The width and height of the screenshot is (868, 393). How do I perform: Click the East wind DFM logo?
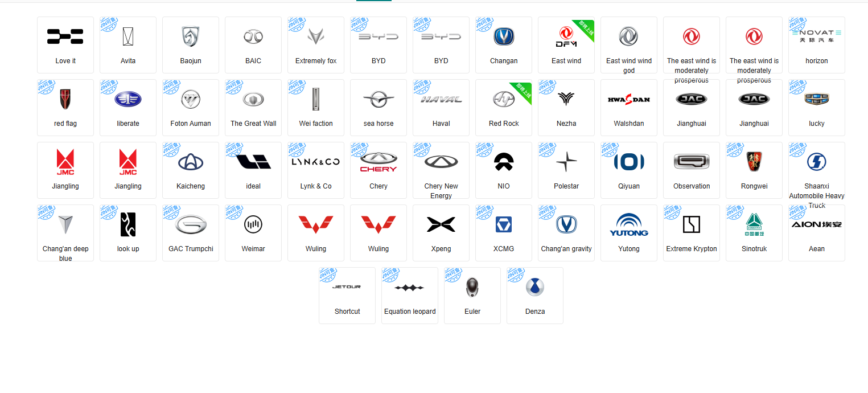click(566, 36)
